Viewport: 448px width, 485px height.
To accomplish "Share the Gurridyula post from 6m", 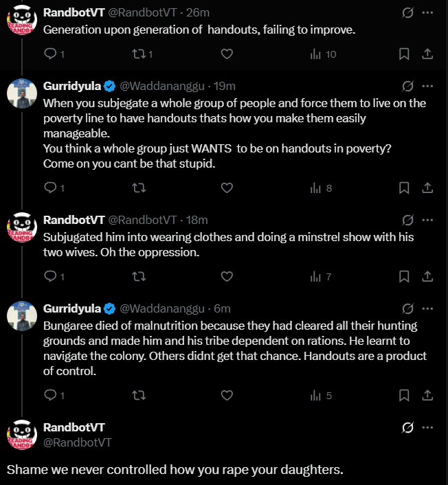I will point(426,395).
